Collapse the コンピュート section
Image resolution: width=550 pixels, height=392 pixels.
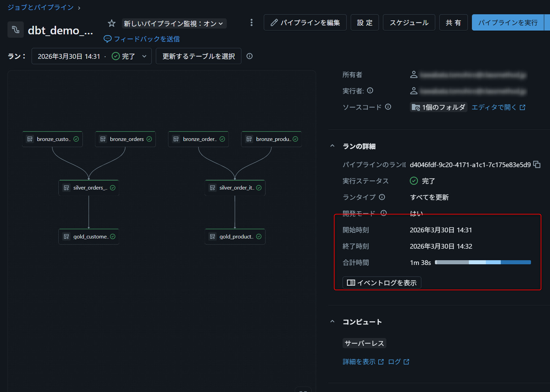click(332, 322)
